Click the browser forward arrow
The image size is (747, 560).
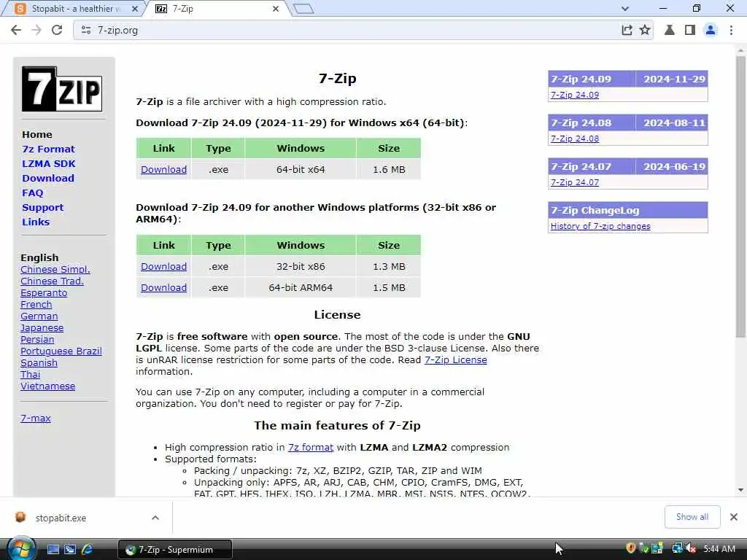[x=36, y=30]
